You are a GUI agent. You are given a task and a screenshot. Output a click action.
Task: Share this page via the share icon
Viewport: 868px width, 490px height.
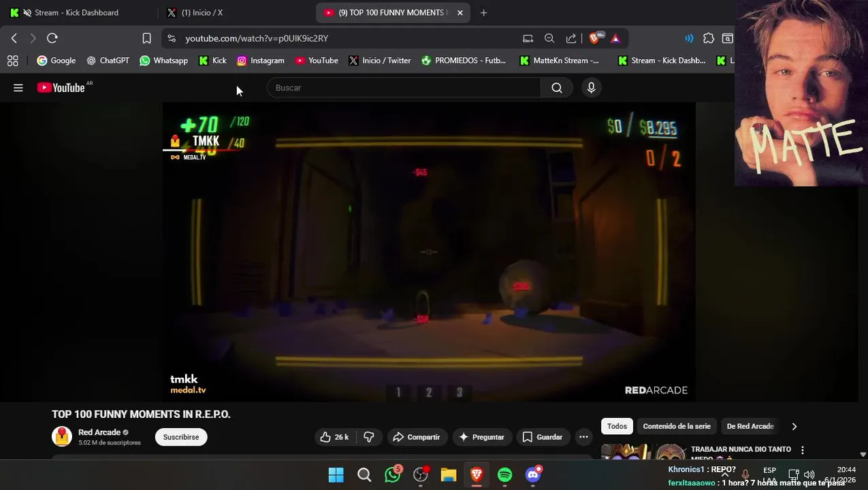pos(571,38)
